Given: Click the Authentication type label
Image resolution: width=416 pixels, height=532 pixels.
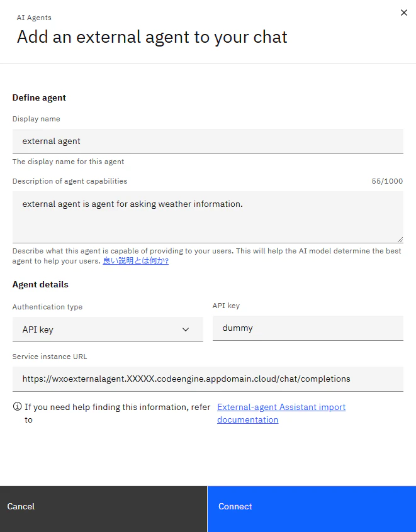Looking at the screenshot, I should (x=48, y=307).
